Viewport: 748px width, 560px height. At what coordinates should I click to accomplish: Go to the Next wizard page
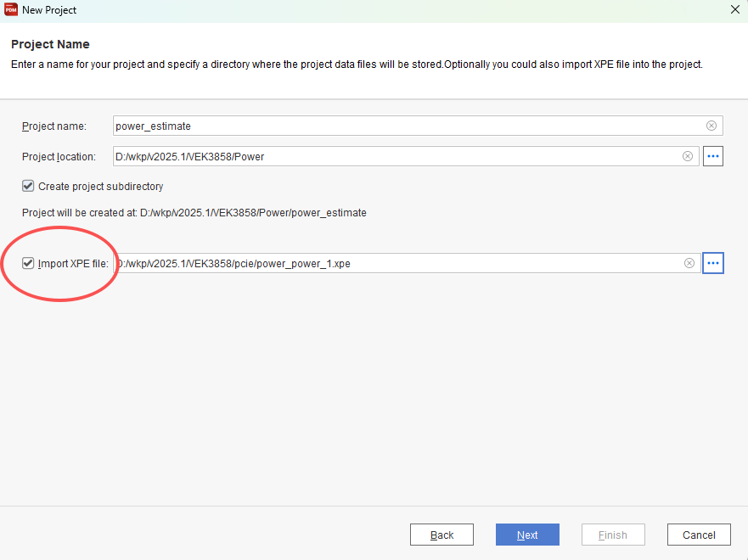click(527, 535)
